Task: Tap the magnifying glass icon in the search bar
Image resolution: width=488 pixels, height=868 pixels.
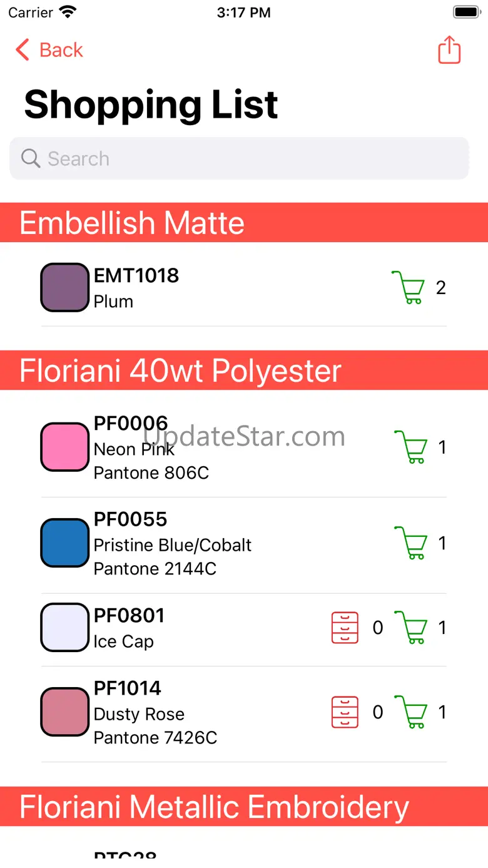Action: [30, 158]
